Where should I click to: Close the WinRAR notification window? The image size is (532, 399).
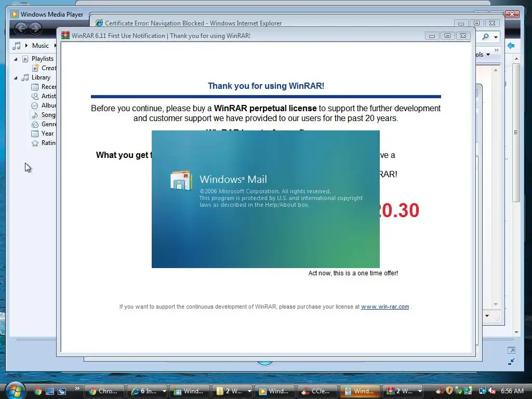(463, 36)
